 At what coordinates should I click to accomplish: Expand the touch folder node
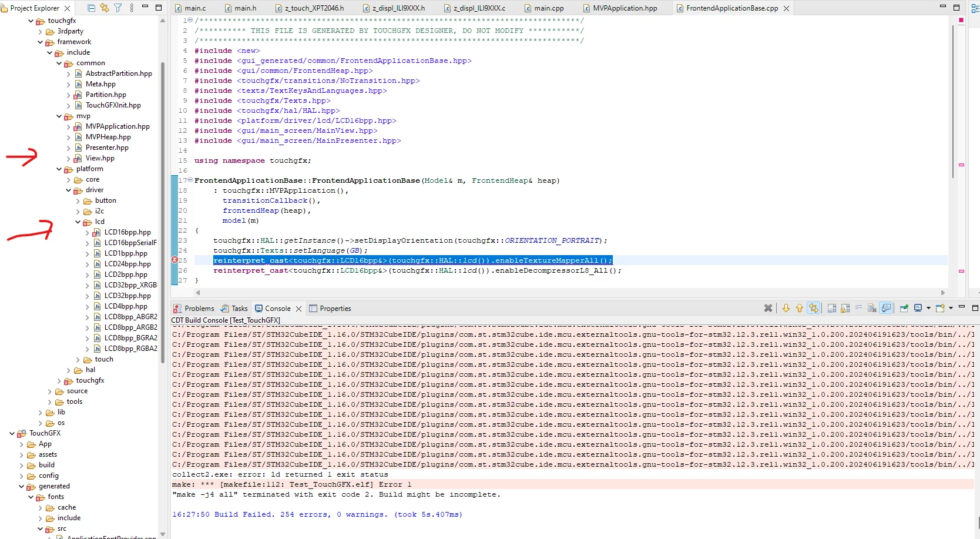click(x=78, y=359)
